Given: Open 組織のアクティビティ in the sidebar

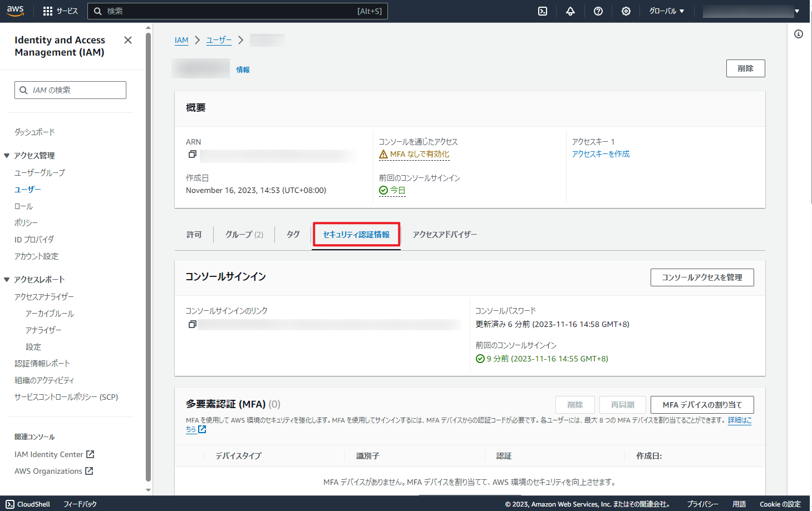Looking at the screenshot, I should click(44, 380).
